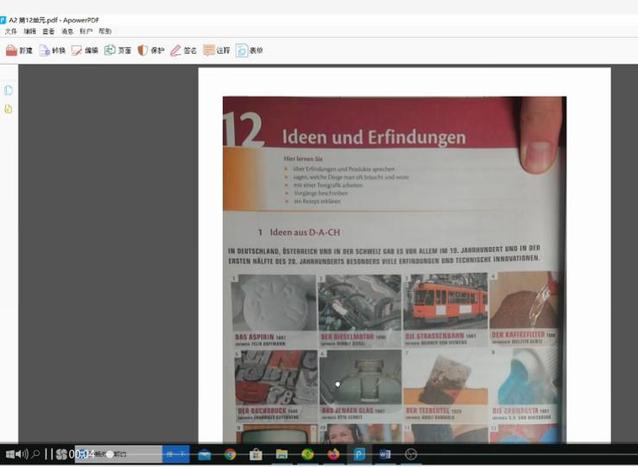This screenshot has height=467, width=638.
Task: Pause the video with the pause button
Action: pos(48,454)
